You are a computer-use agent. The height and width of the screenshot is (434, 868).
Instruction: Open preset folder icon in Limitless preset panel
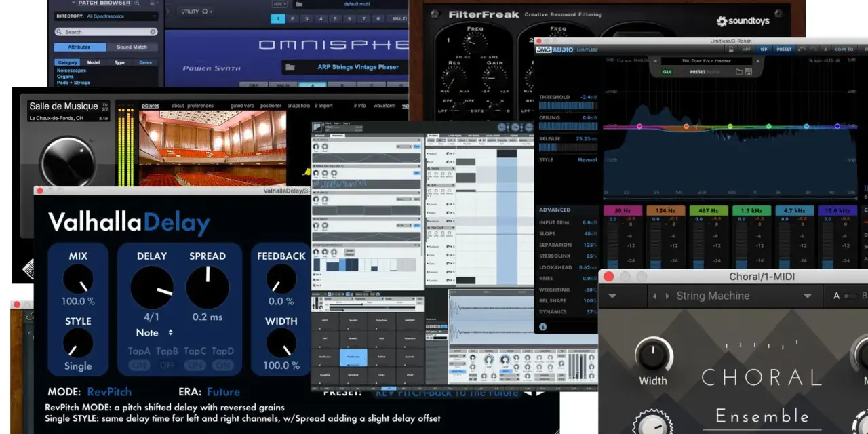[739, 72]
